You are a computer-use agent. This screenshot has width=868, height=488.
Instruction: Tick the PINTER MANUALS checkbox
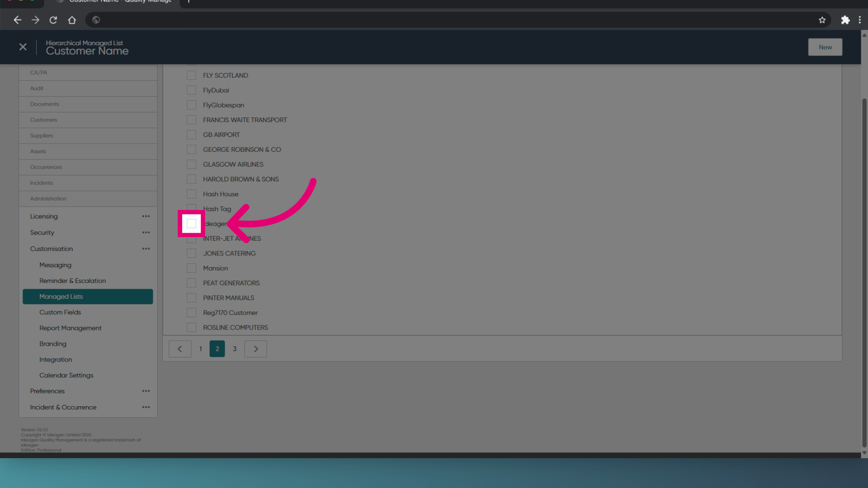point(192,298)
